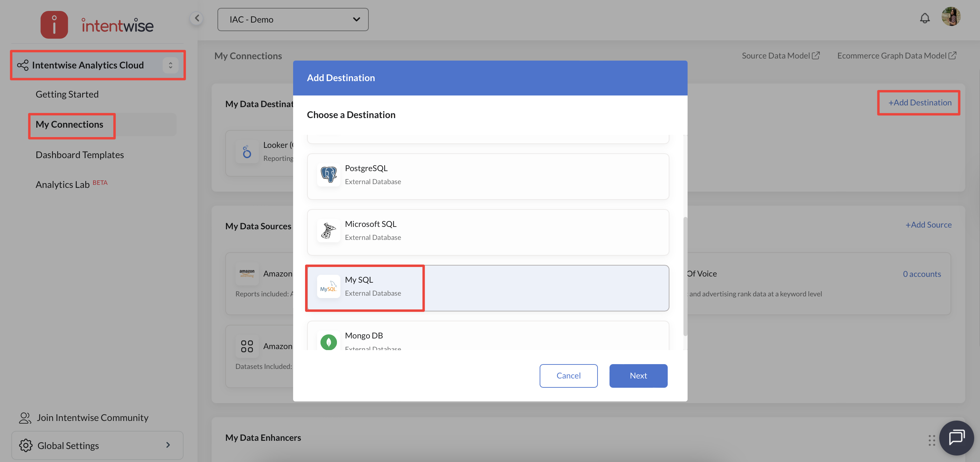The height and width of the screenshot is (462, 980).
Task: Select the Microsoft SQL icon
Action: coord(328,231)
